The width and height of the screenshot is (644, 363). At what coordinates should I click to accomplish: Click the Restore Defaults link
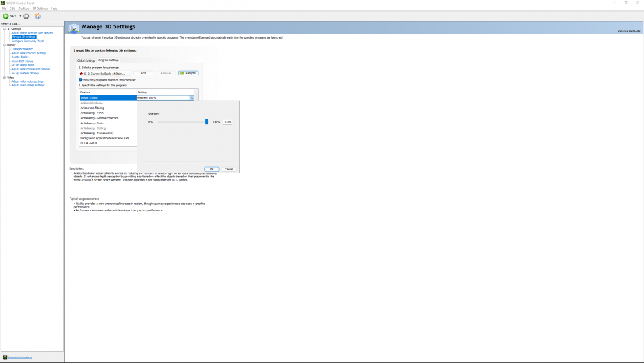629,31
